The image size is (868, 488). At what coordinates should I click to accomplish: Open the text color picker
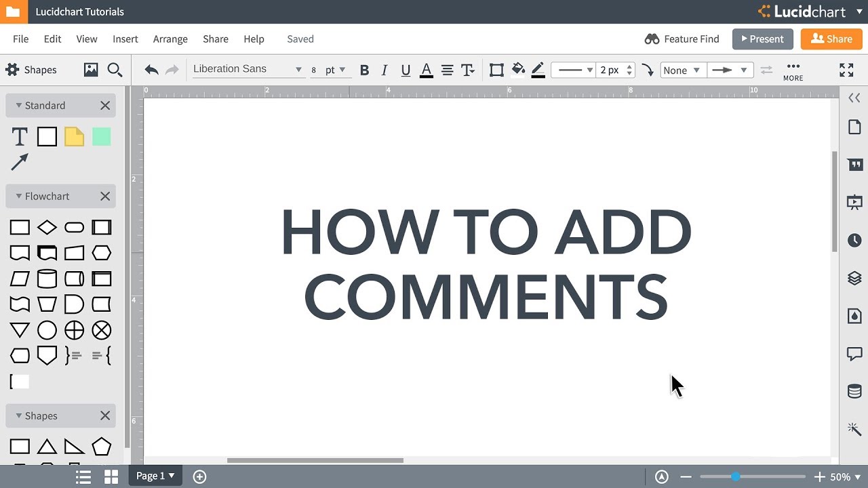point(427,70)
